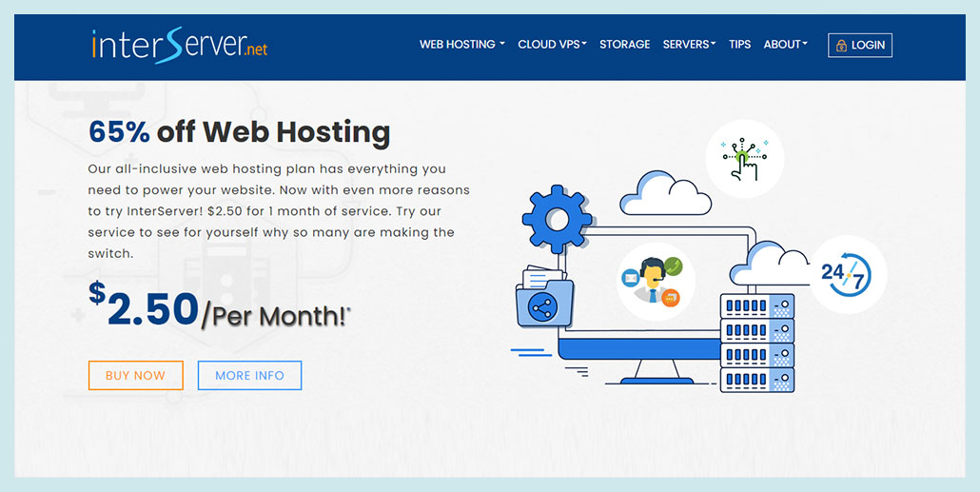The image size is (980, 492).
Task: Click the padlock icon on the Login button
Action: [x=841, y=45]
